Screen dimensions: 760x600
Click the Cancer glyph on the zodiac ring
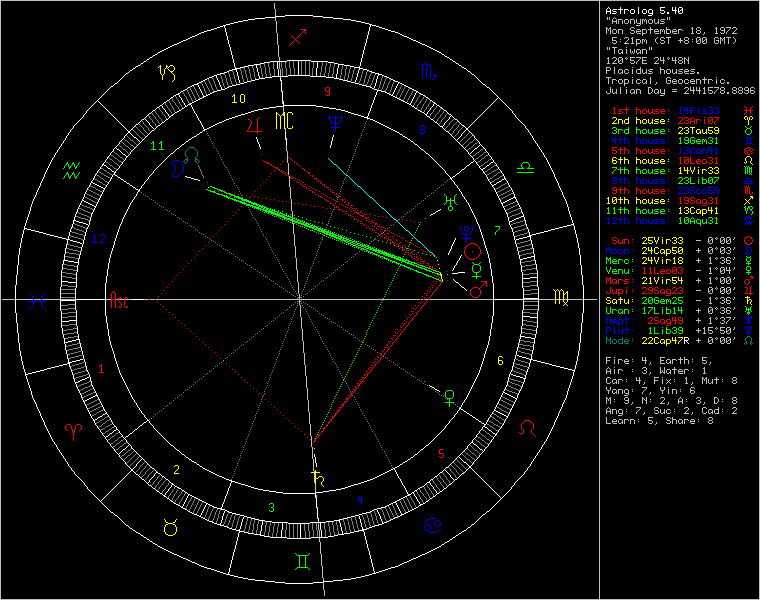pos(432,525)
